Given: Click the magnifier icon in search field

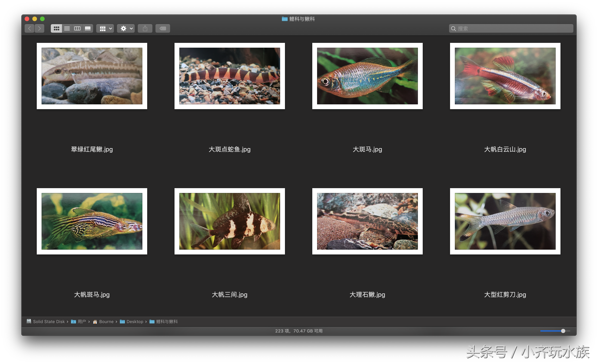Looking at the screenshot, I should click(453, 29).
